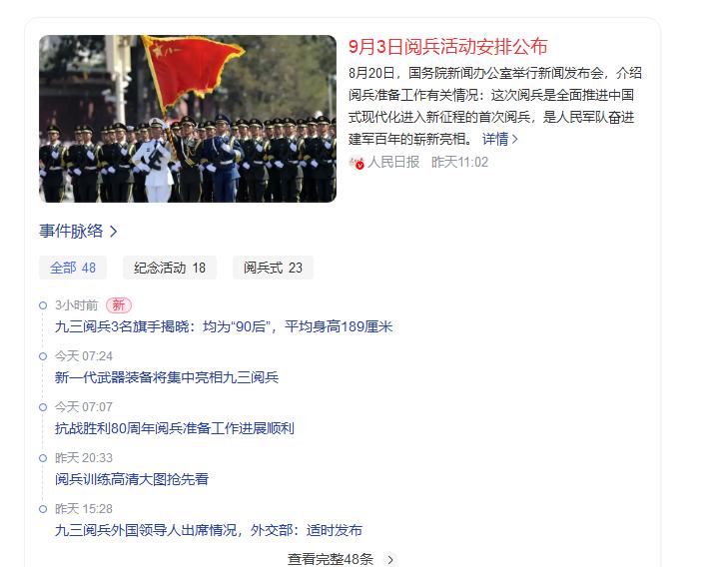
Task: Switch to 纪念活动 18 tab
Action: coord(170,268)
